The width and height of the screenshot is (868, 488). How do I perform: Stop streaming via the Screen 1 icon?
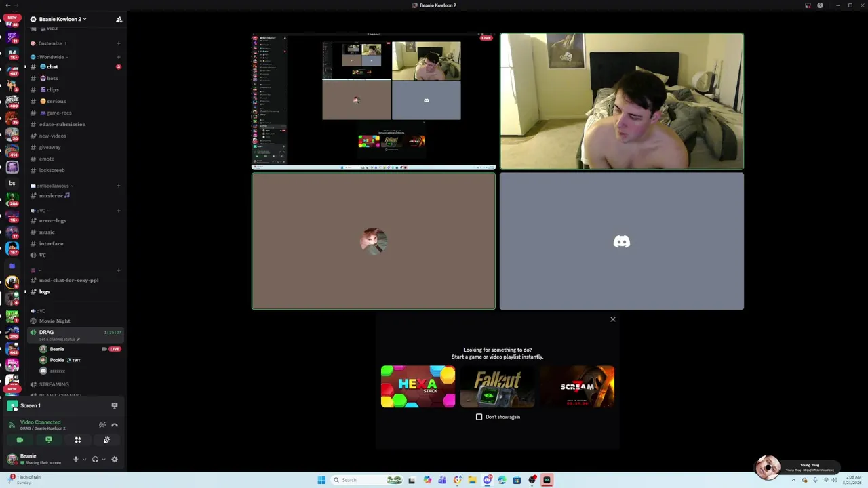pos(115,405)
